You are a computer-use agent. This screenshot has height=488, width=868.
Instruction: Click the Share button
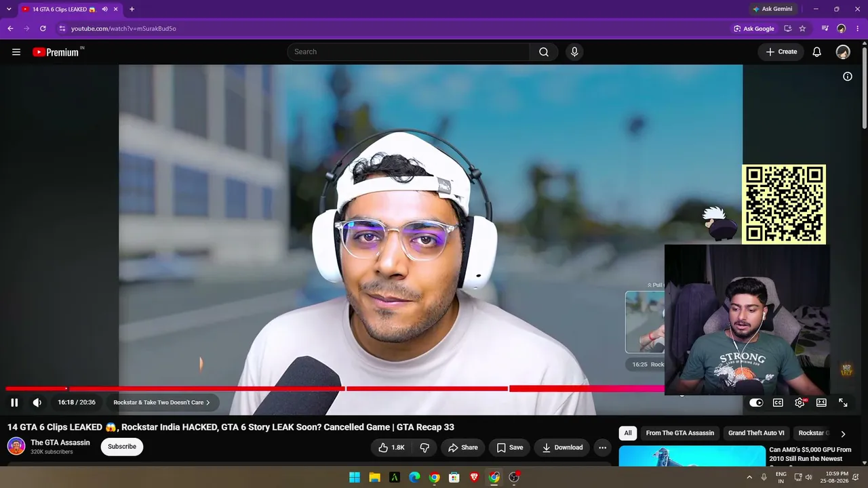[463, 447]
